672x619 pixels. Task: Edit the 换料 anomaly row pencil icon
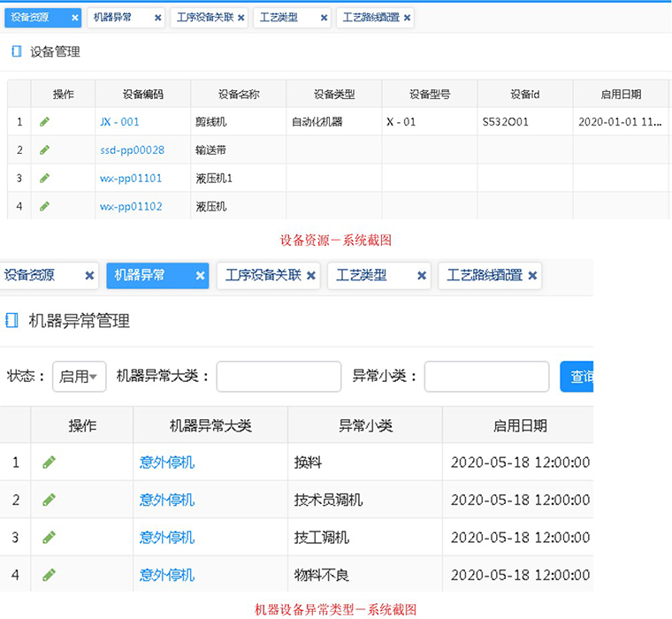tap(49, 462)
